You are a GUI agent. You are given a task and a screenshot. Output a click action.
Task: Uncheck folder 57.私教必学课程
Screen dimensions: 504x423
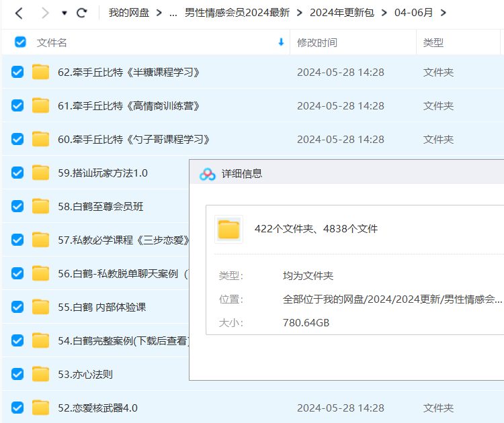click(17, 240)
